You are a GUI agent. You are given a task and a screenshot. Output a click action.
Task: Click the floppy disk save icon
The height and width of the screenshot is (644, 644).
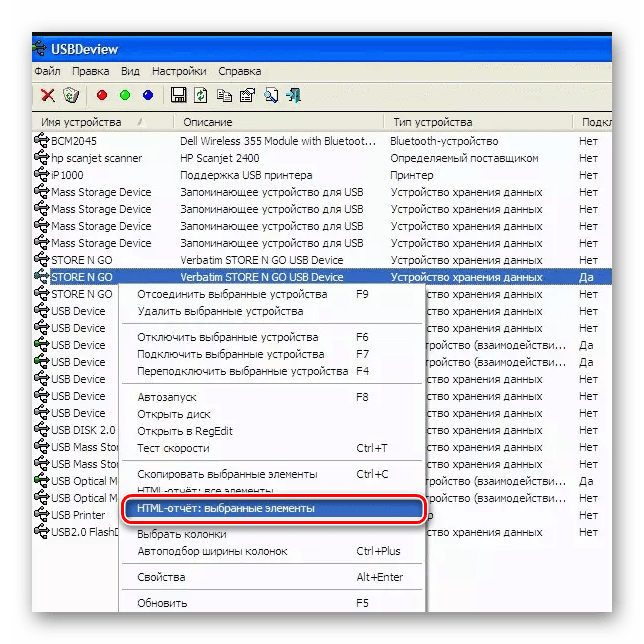click(x=179, y=96)
